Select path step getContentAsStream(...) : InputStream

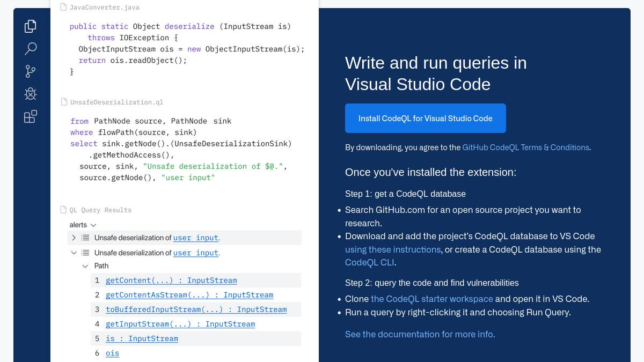(x=189, y=295)
